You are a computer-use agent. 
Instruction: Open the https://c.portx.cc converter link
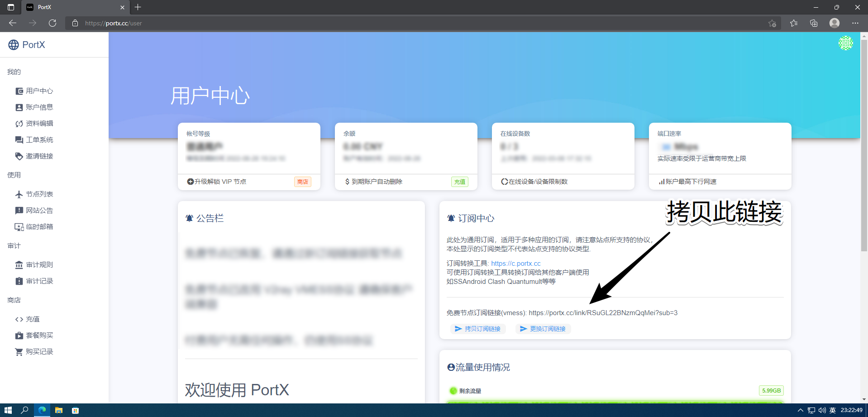(515, 264)
